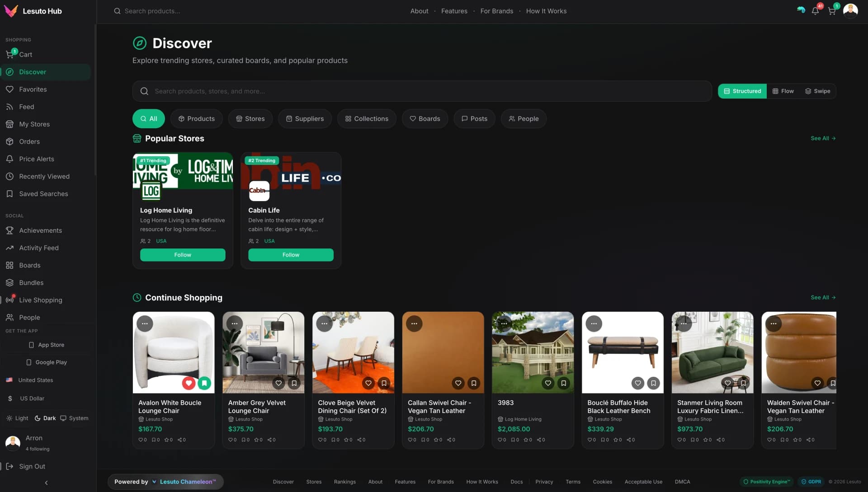Favorite the Amber Grey Velvet Lounge Chair
This screenshot has width=868, height=492.
click(x=278, y=383)
